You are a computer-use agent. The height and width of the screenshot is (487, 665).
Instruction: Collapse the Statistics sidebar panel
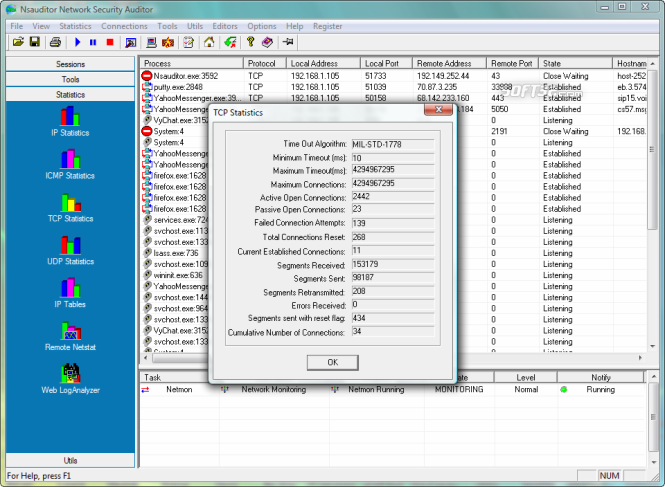[x=70, y=95]
